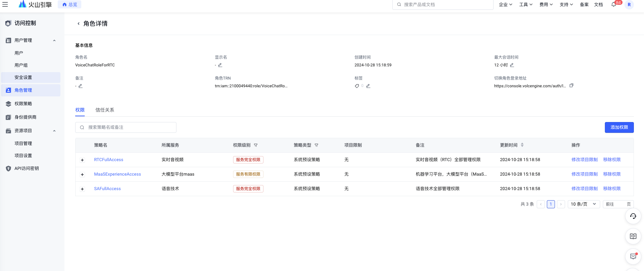644x271 pixels.
Task: Expand the SAFullAccess row
Action: 82,189
